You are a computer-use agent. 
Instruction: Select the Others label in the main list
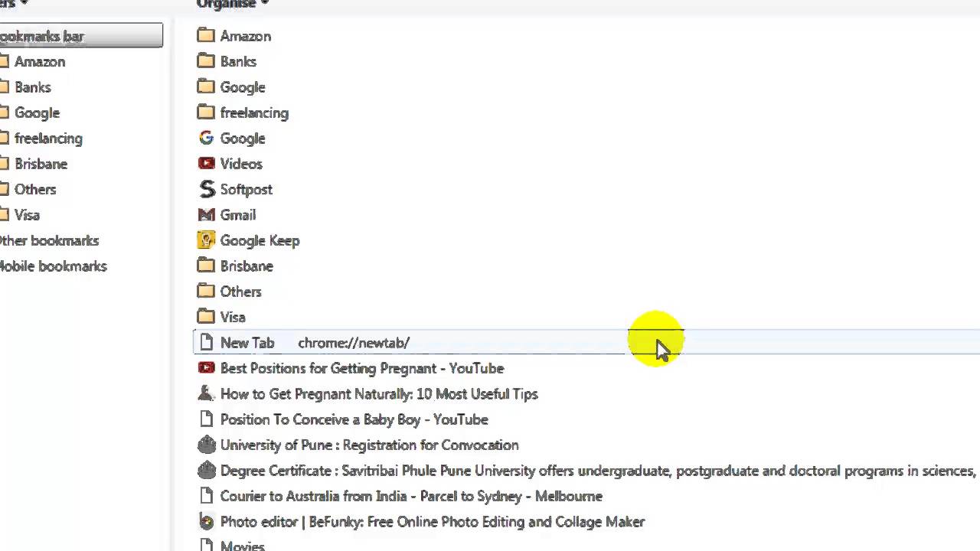click(x=241, y=292)
